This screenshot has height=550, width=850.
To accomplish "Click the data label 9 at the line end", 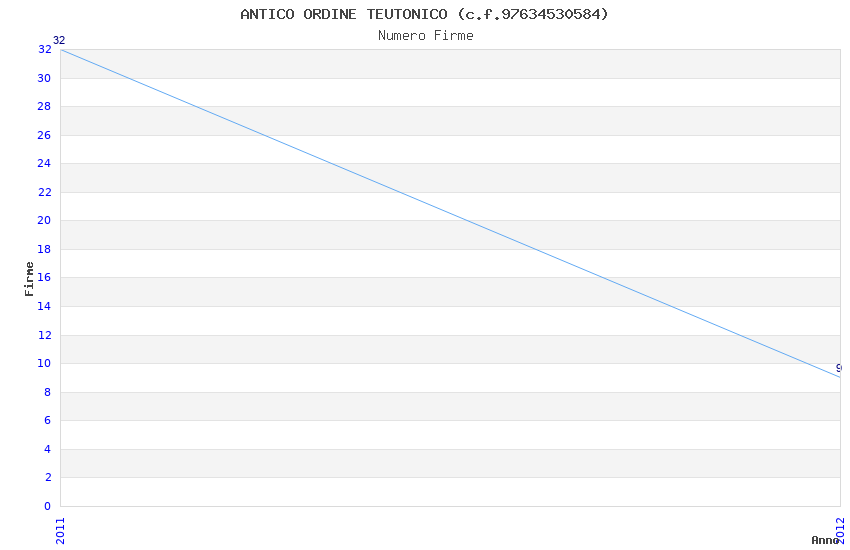I will pyautogui.click(x=839, y=368).
